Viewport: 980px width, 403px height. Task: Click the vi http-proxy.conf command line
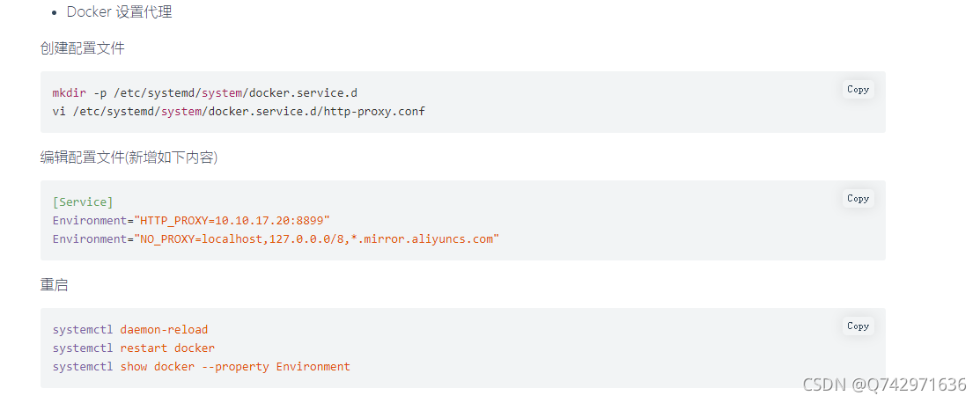coord(239,112)
